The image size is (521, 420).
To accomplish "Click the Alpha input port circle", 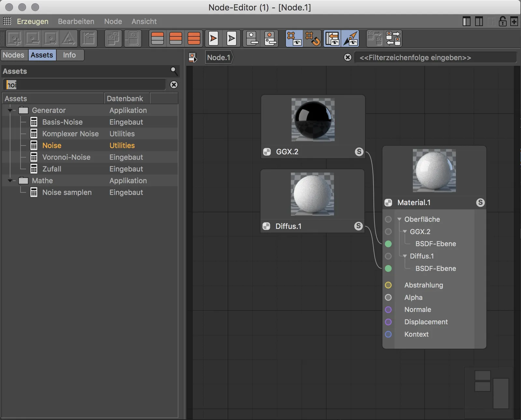I will pos(388,298).
